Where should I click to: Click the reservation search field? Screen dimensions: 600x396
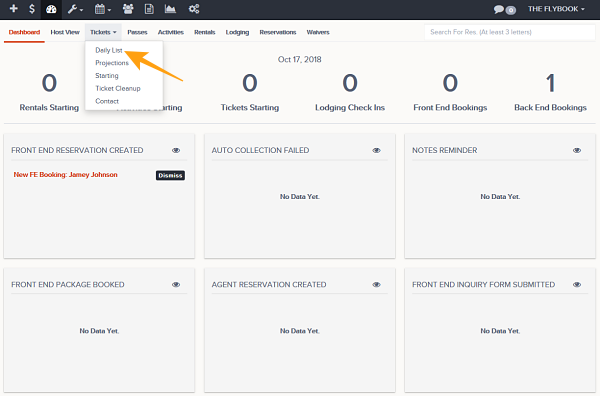click(x=510, y=32)
